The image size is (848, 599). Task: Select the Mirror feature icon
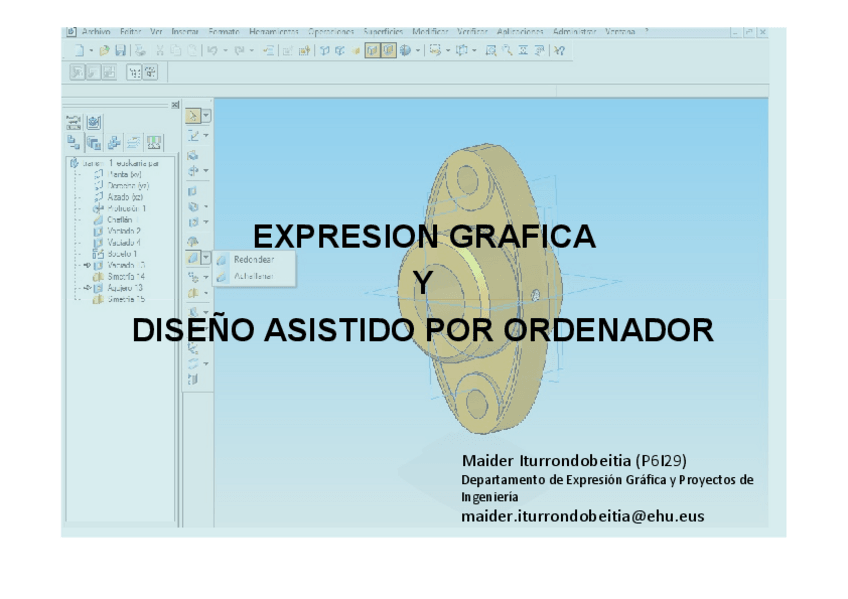tap(193, 293)
